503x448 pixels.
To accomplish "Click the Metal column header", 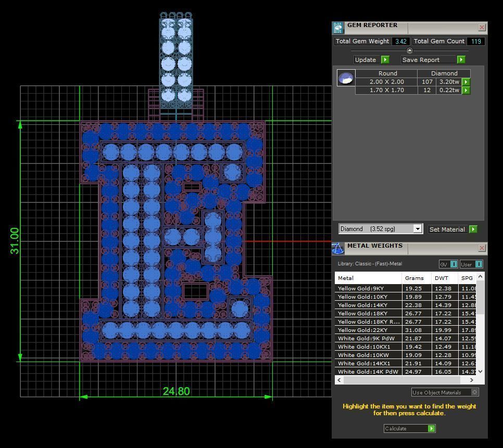I will coord(368,278).
